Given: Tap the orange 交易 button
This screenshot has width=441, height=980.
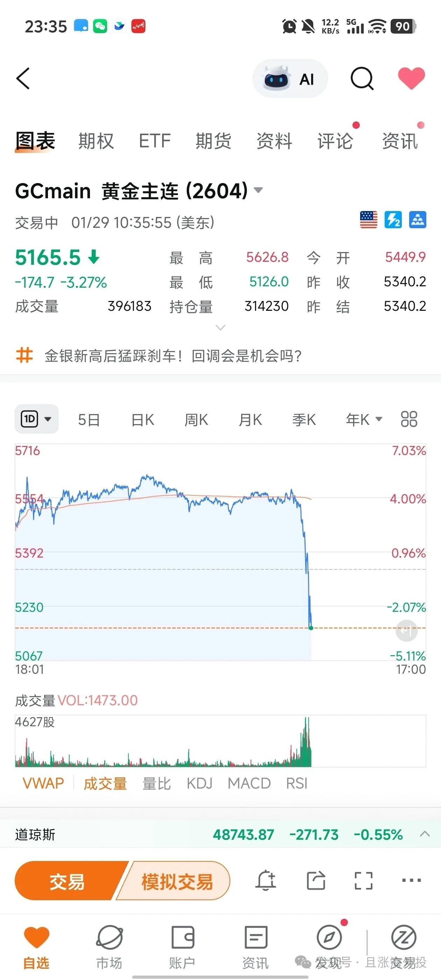Looking at the screenshot, I should tap(67, 881).
